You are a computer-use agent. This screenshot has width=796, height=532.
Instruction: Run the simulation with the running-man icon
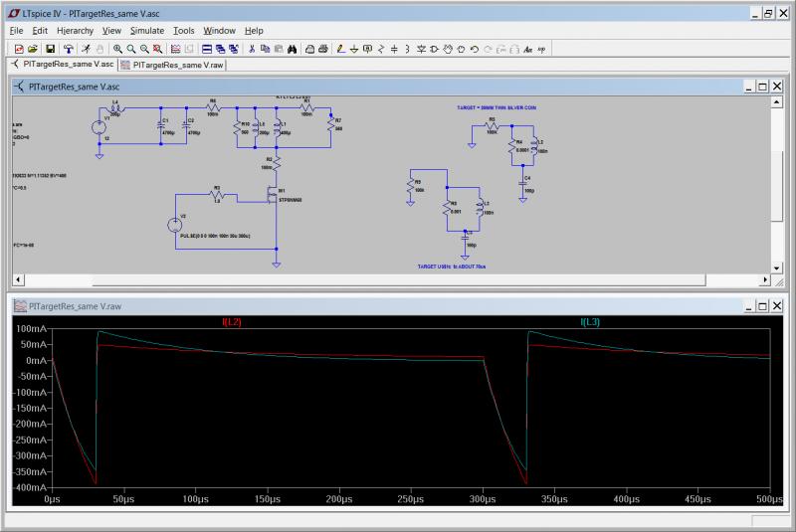87,49
